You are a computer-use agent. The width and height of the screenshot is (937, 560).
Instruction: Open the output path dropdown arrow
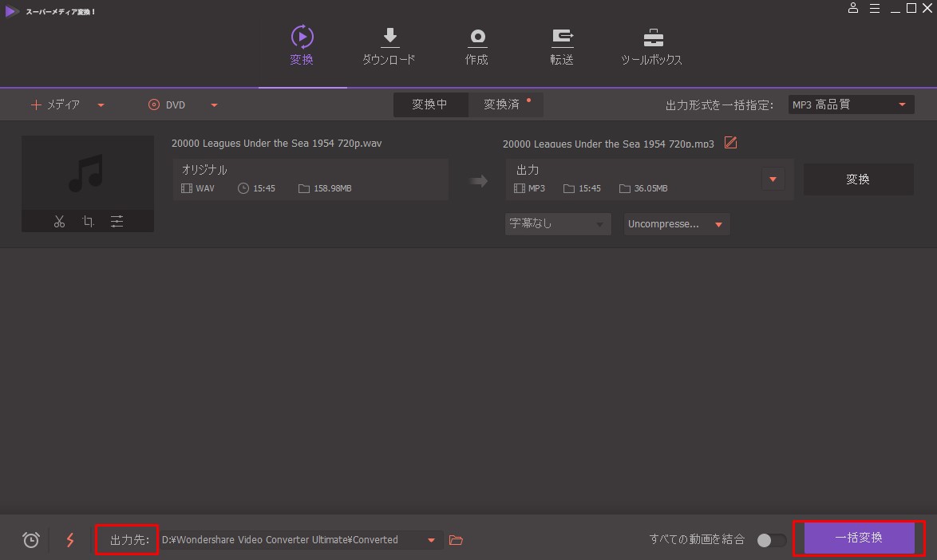coord(431,540)
